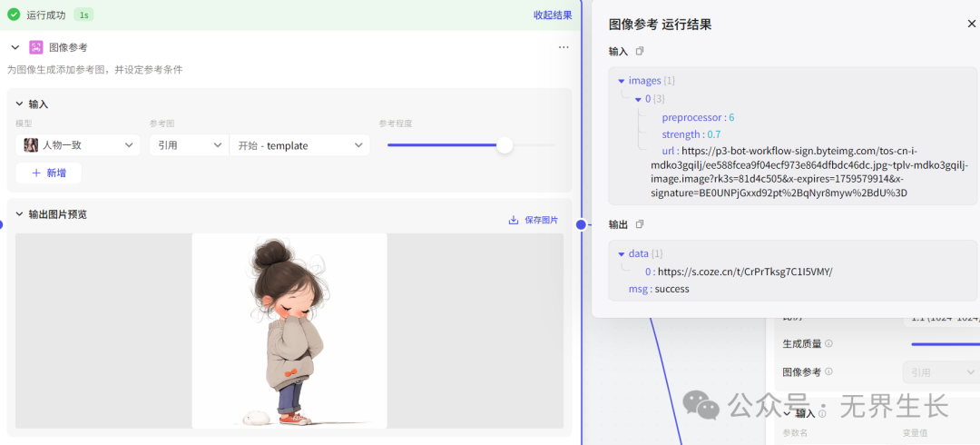The image size is (980, 445).
Task: Collapse the images tree node
Action: click(x=622, y=81)
